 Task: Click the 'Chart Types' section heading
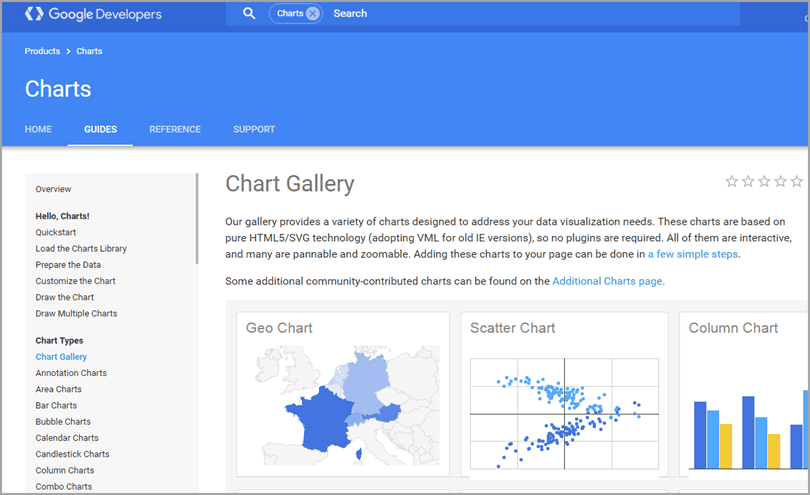click(59, 341)
